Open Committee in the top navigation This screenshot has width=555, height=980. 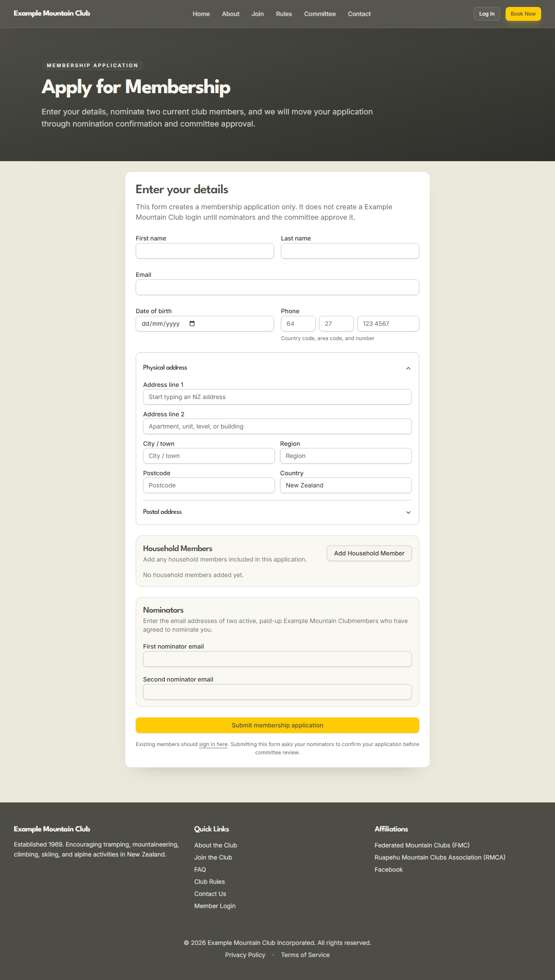320,14
